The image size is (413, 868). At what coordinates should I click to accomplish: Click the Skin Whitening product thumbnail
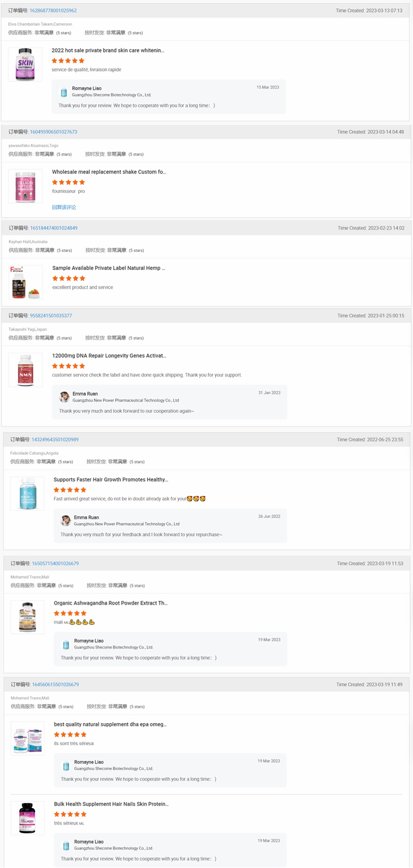tap(25, 64)
